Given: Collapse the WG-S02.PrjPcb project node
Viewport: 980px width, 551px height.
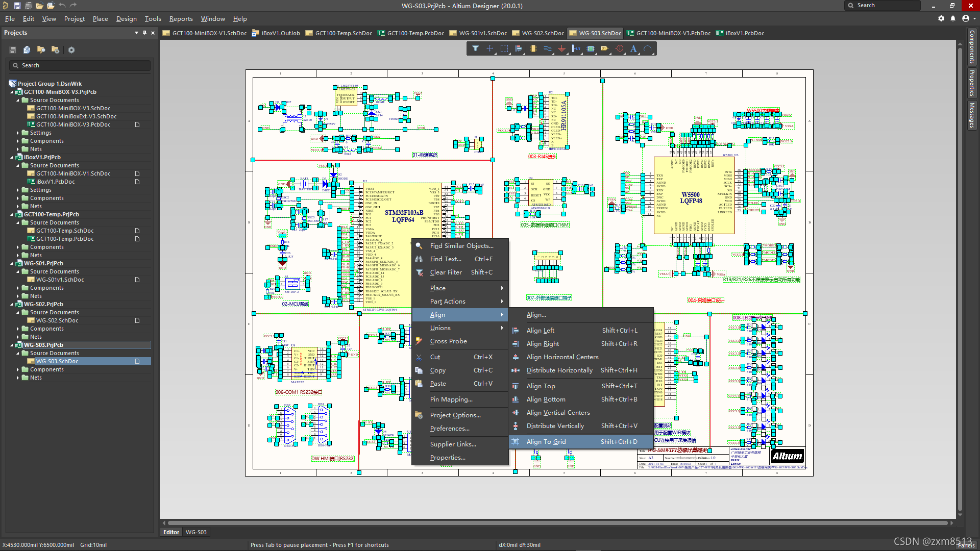Looking at the screenshot, I should click(x=12, y=305).
